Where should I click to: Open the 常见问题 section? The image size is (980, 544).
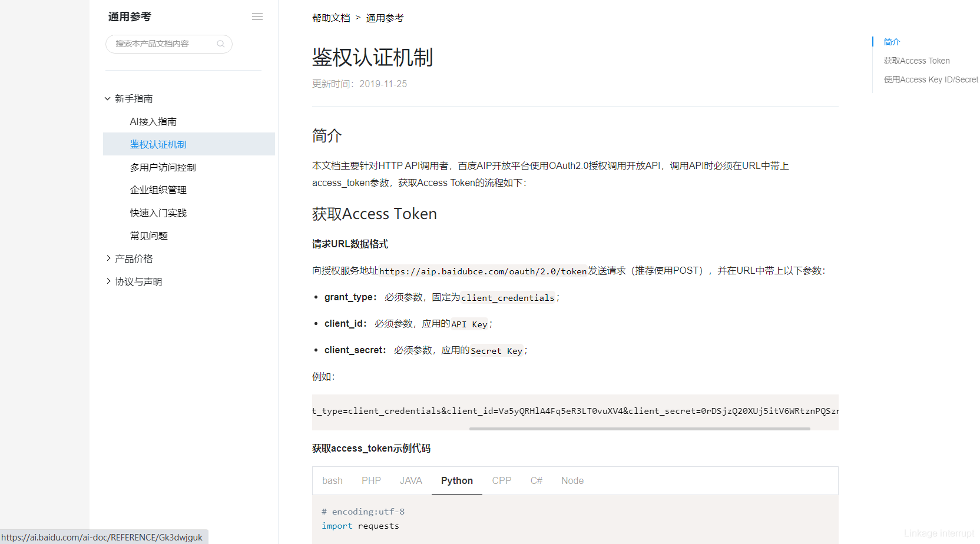148,235
